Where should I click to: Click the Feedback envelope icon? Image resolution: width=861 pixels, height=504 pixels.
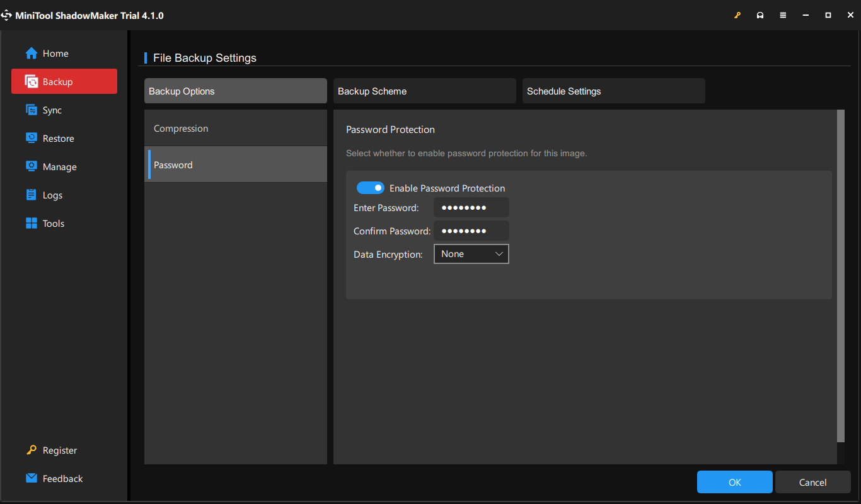click(x=32, y=479)
